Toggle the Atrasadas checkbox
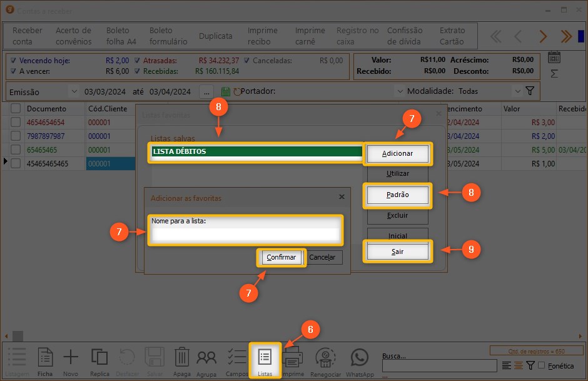 pos(138,61)
